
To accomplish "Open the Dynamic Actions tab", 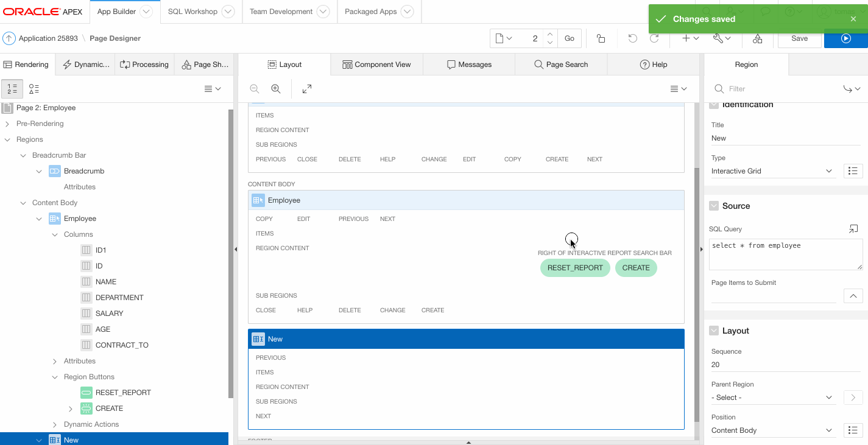I will click(x=86, y=65).
